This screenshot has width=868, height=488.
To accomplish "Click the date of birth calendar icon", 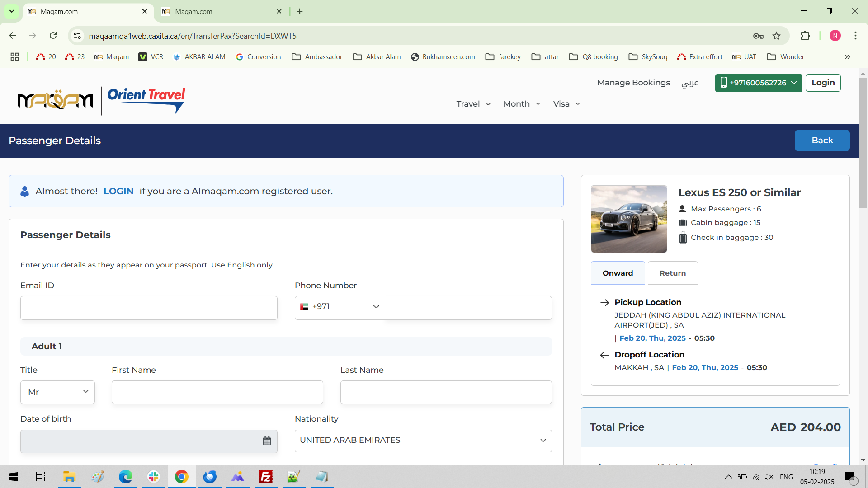I will click(x=267, y=441).
